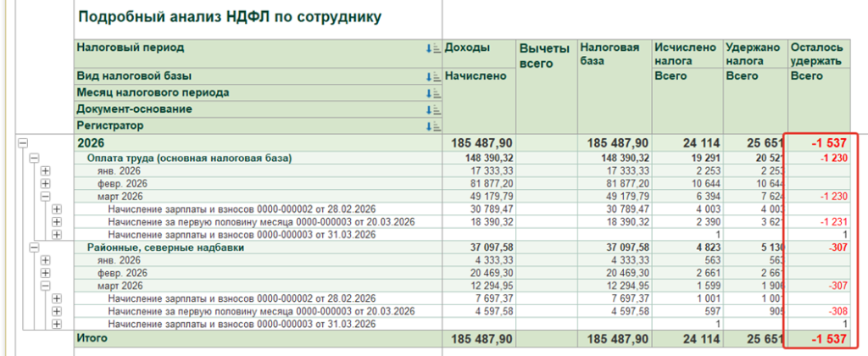The width and height of the screenshot is (868, 356).
Task: Sort by Регистратор sort icon
Action: [x=432, y=126]
